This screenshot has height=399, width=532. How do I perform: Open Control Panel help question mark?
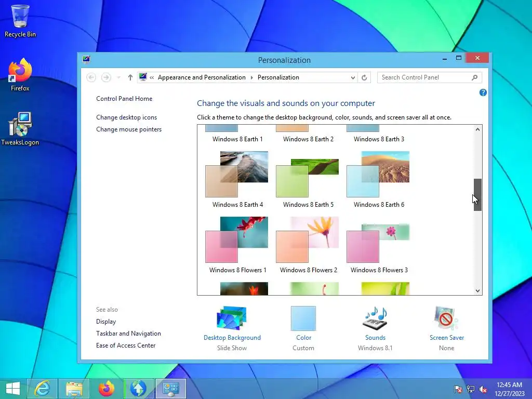(x=483, y=92)
